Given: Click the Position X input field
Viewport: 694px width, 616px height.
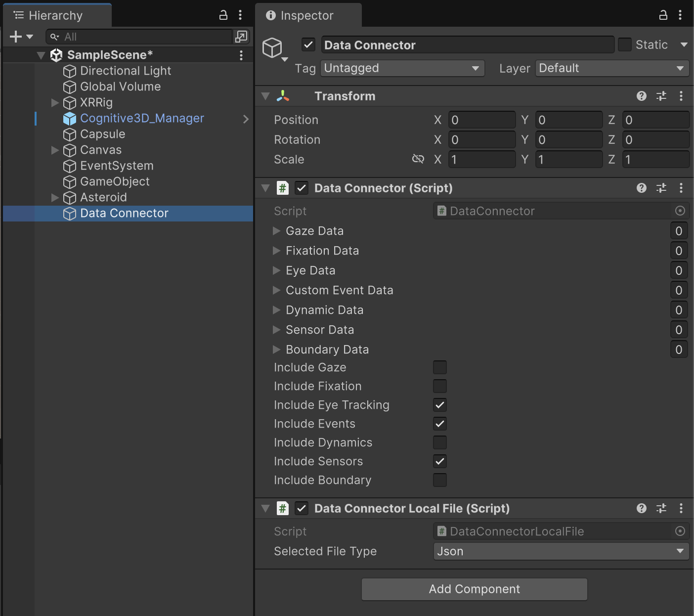Looking at the screenshot, I should click(481, 120).
